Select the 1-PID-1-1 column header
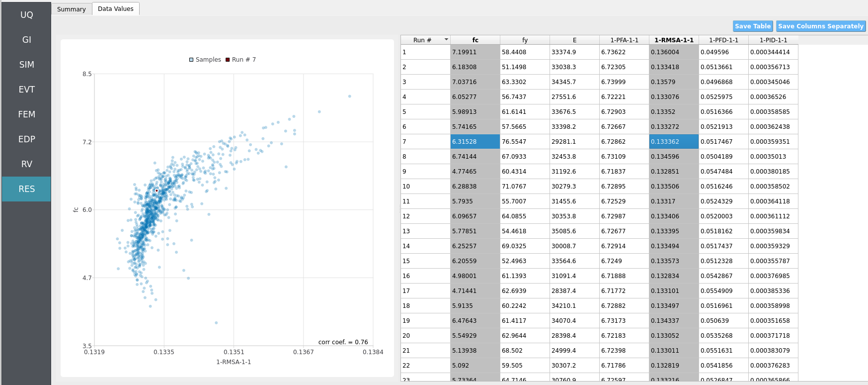 pos(773,40)
